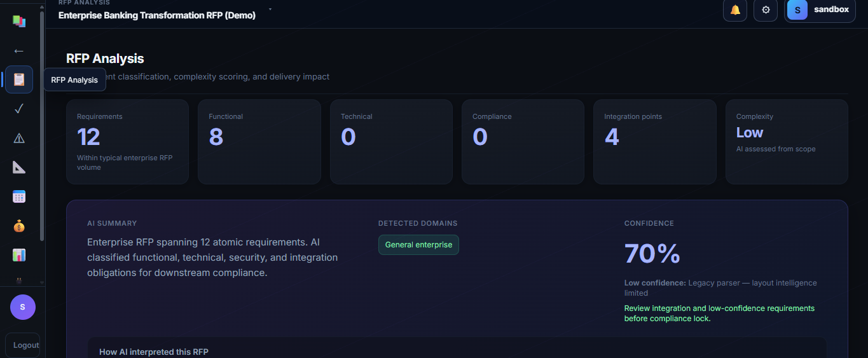Click the Low confidence legacy parser note
This screenshot has width=868, height=358.
click(x=720, y=288)
